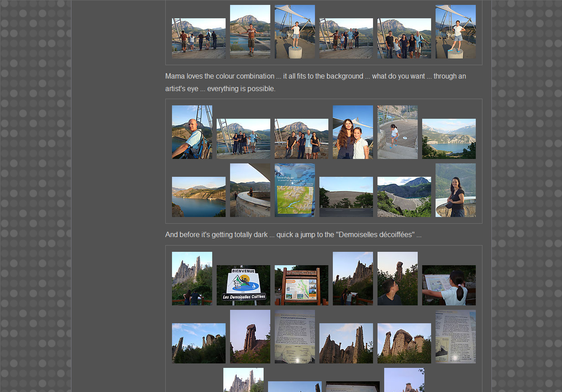Open text panel photo with mountain diagram

(x=455, y=337)
